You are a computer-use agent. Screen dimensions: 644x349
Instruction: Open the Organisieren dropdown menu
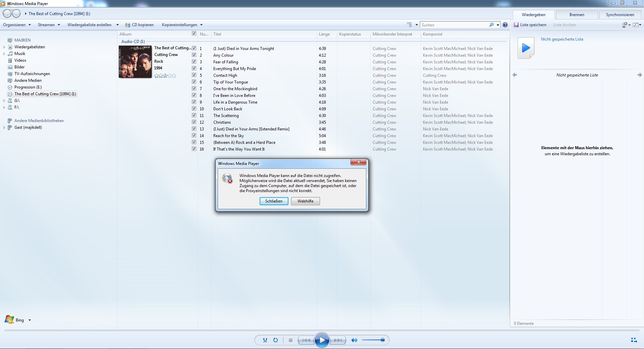(x=17, y=25)
